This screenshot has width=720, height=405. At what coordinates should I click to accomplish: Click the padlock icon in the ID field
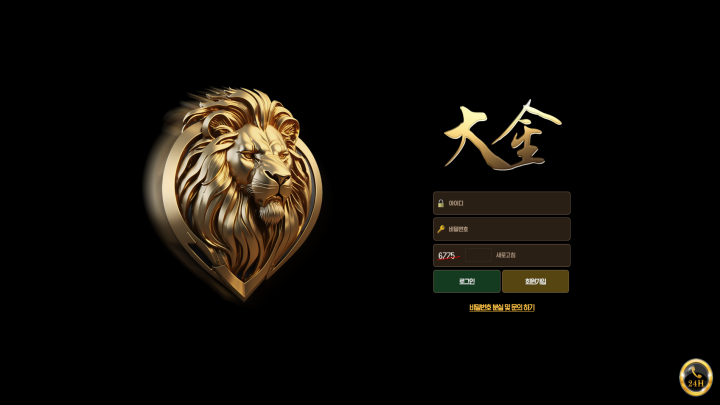441,203
